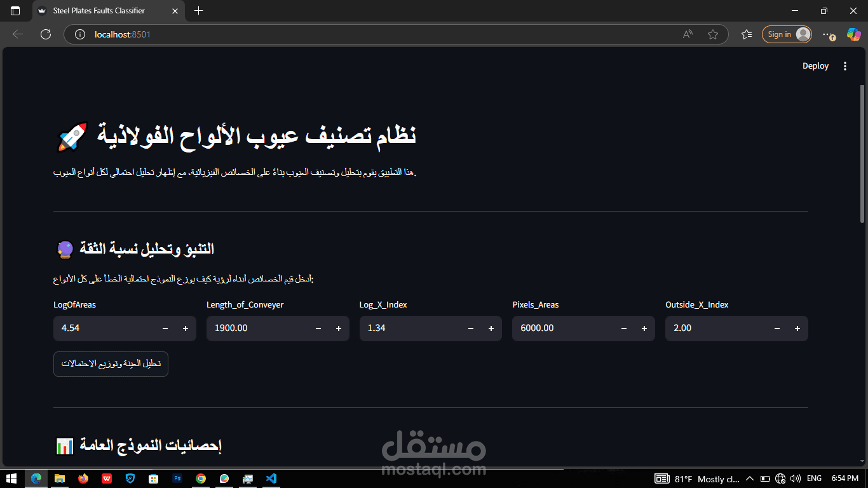Click the تحليل العينة وتوزيع الاحتمالات button

tap(111, 363)
